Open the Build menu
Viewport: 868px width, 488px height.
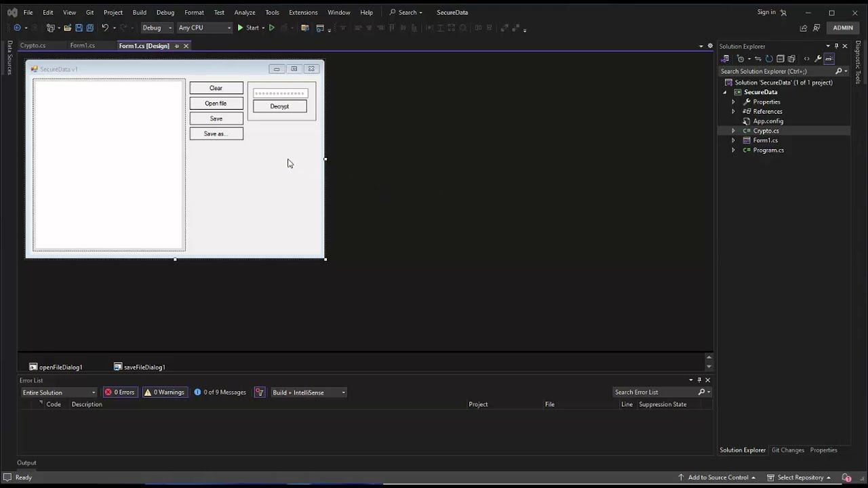click(139, 12)
